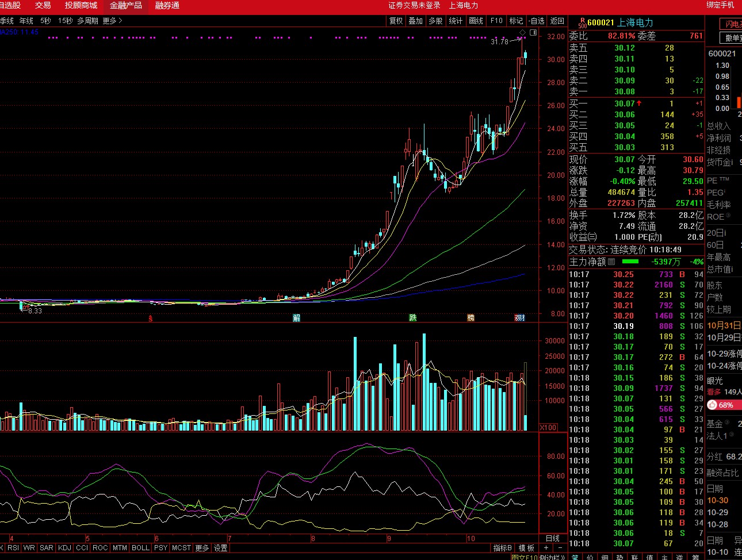This screenshot has height=560, width=742.
Task: Remove from watchlist with -自选
Action: pyautogui.click(x=536, y=21)
